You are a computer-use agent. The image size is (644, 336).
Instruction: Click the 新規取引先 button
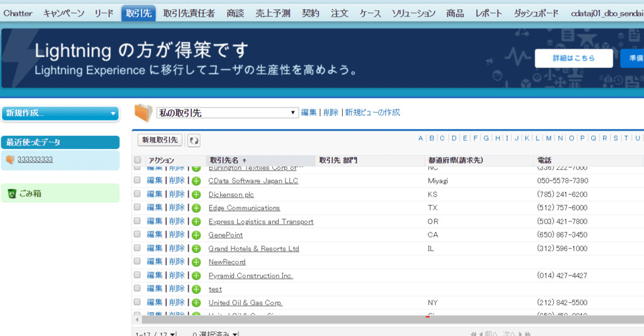(x=160, y=140)
